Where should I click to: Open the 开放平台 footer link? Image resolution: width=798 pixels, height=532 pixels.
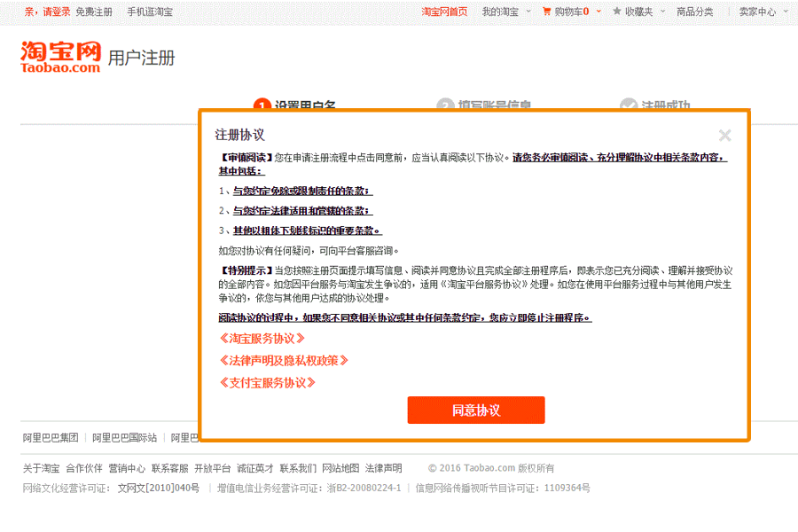coord(213,468)
